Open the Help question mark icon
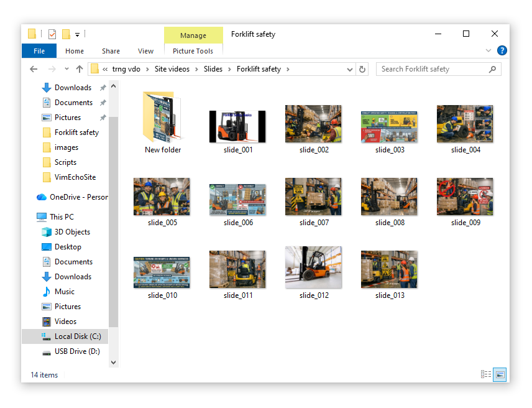 point(502,50)
